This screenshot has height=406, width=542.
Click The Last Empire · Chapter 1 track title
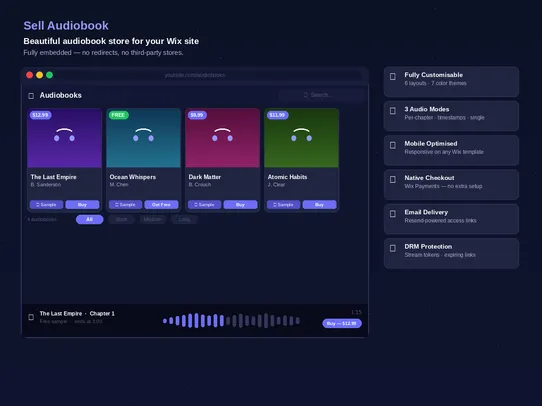(x=77, y=313)
